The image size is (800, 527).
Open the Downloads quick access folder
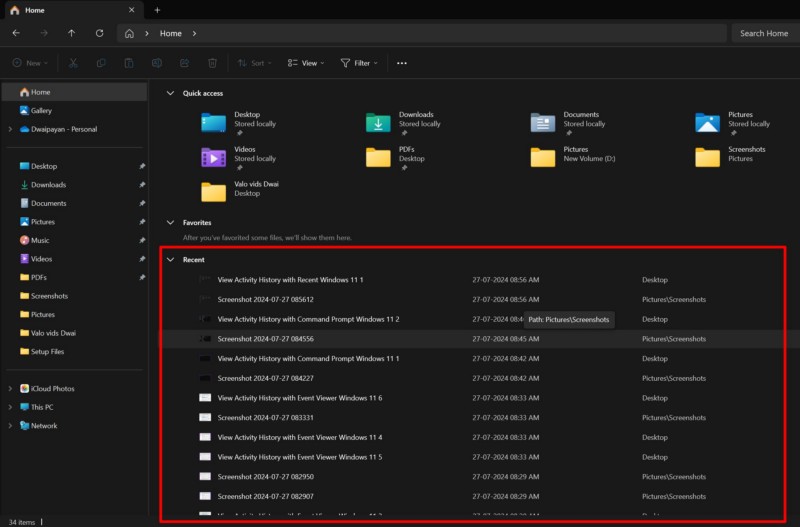pos(378,122)
